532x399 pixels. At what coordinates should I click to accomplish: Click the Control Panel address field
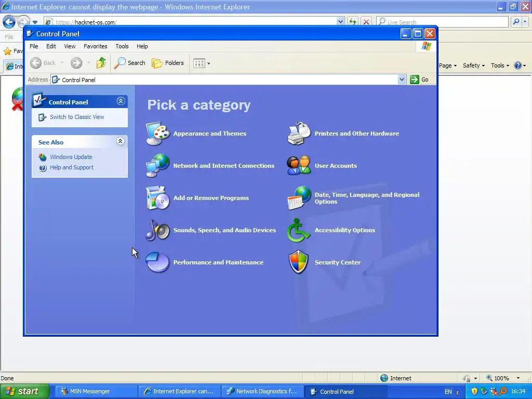224,79
